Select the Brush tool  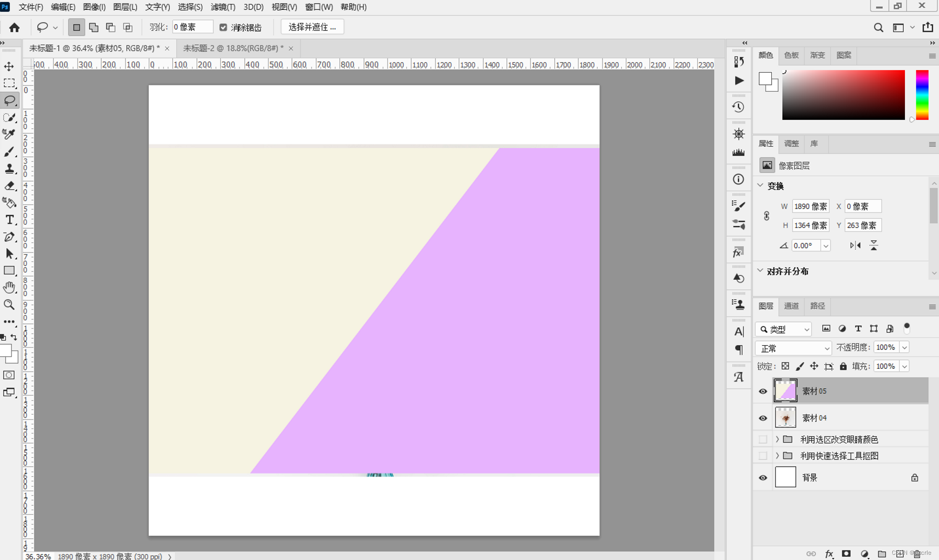9,151
